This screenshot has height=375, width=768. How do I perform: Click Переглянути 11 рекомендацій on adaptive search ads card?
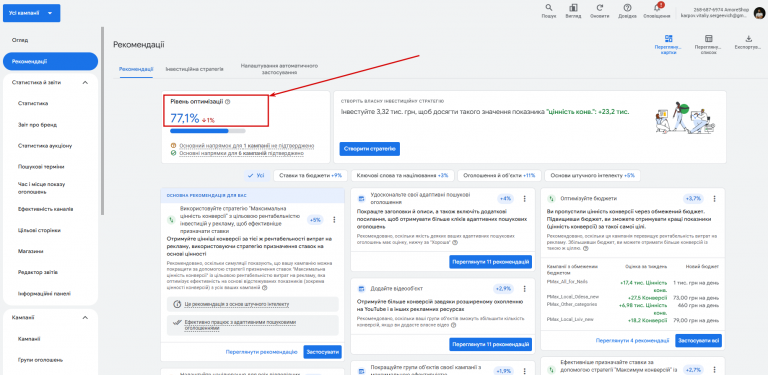coord(490,261)
